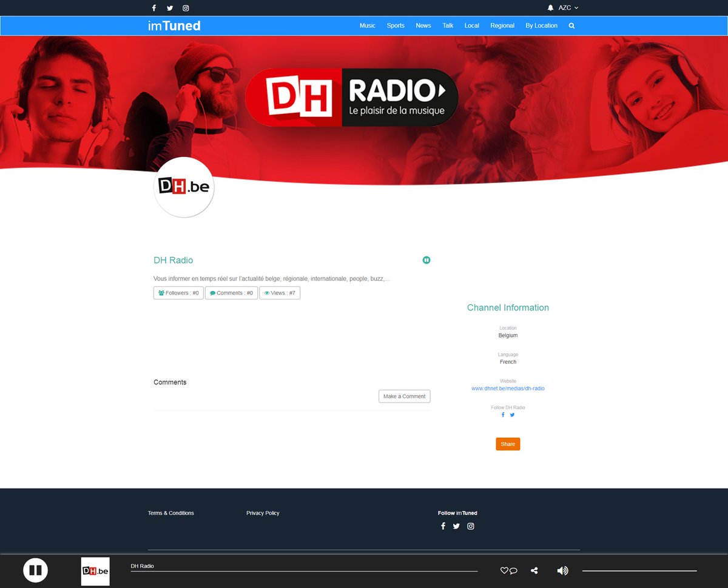728x588 pixels.
Task: Click the orange Share button
Action: (x=508, y=444)
